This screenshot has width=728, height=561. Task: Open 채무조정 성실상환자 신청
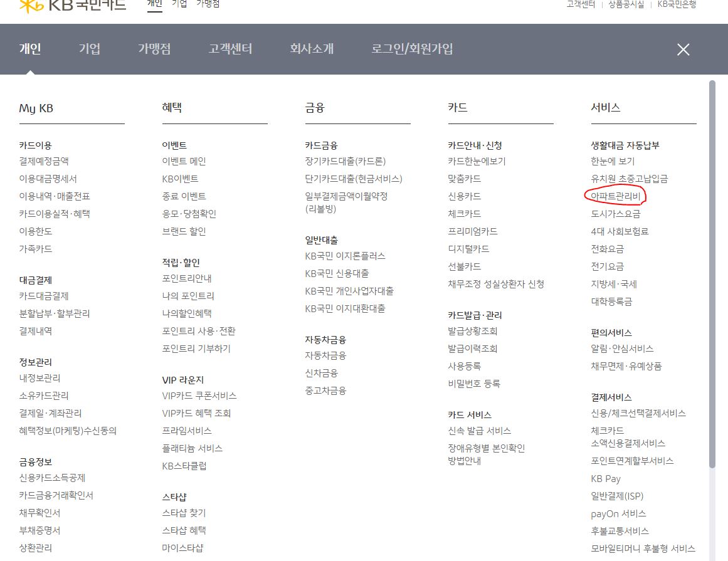pyautogui.click(x=496, y=284)
